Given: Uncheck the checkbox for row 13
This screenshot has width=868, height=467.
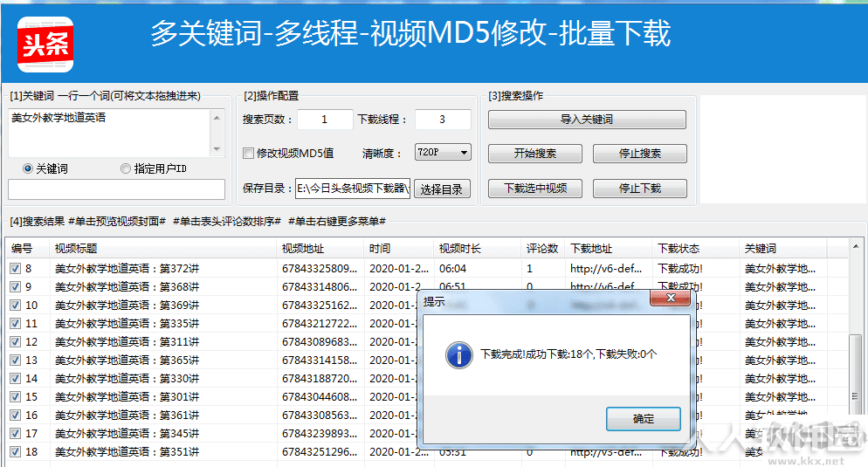Looking at the screenshot, I should click(15, 361).
